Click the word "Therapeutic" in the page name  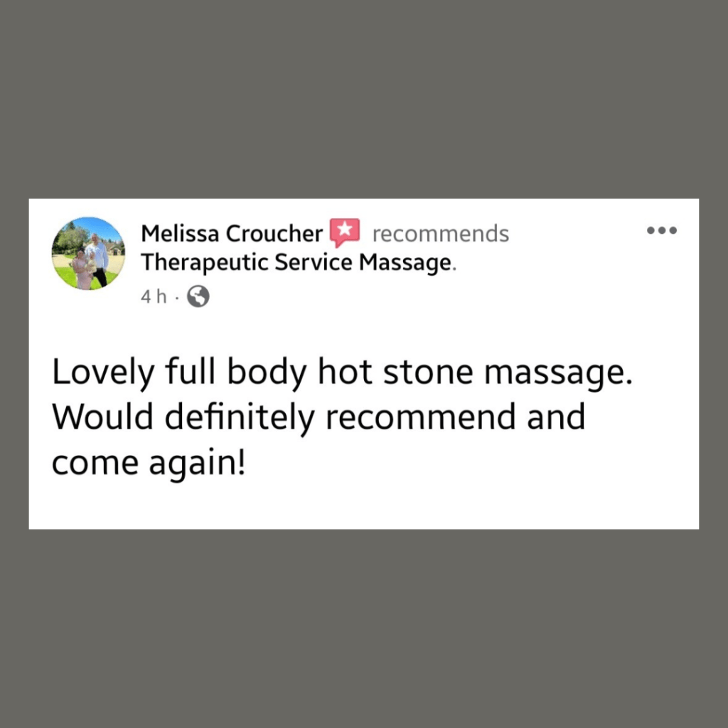pyautogui.click(x=204, y=263)
